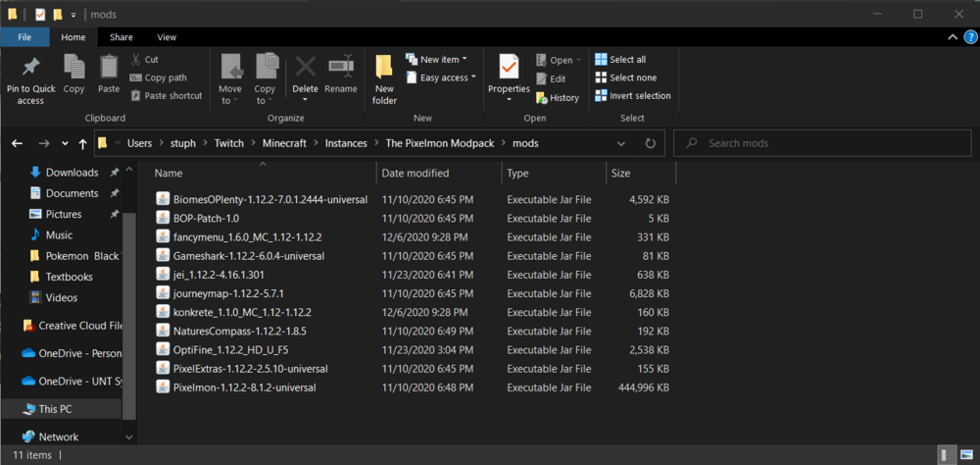Click the History ribbon command

tap(558, 98)
